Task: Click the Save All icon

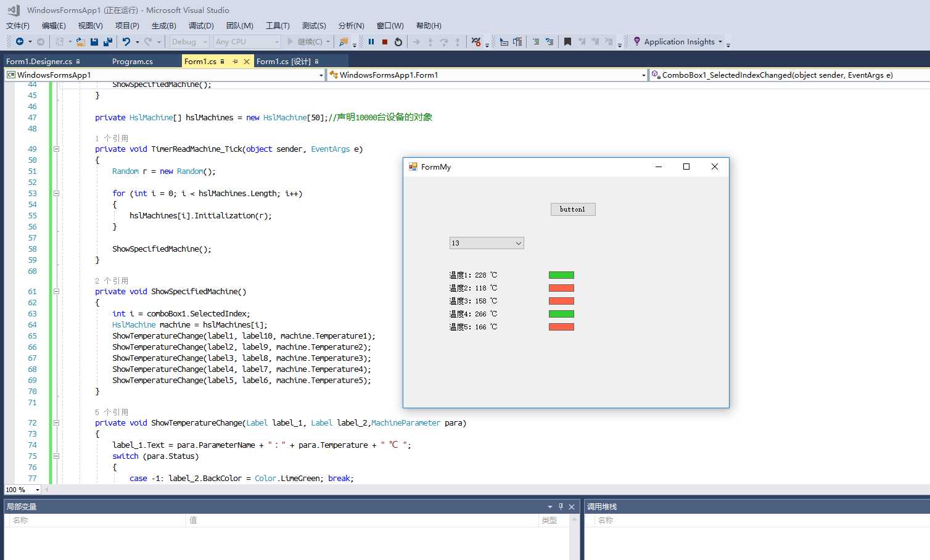Action: tap(108, 42)
